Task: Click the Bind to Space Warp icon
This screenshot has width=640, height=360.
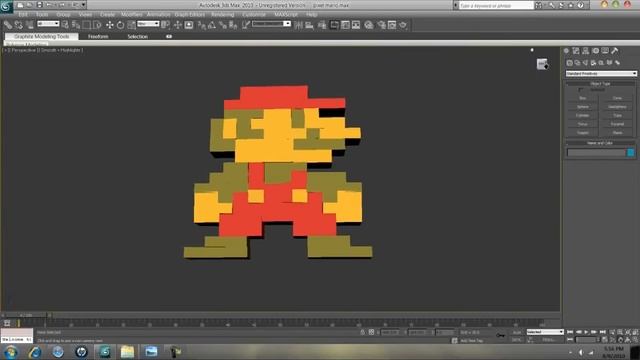Action: coord(29,25)
